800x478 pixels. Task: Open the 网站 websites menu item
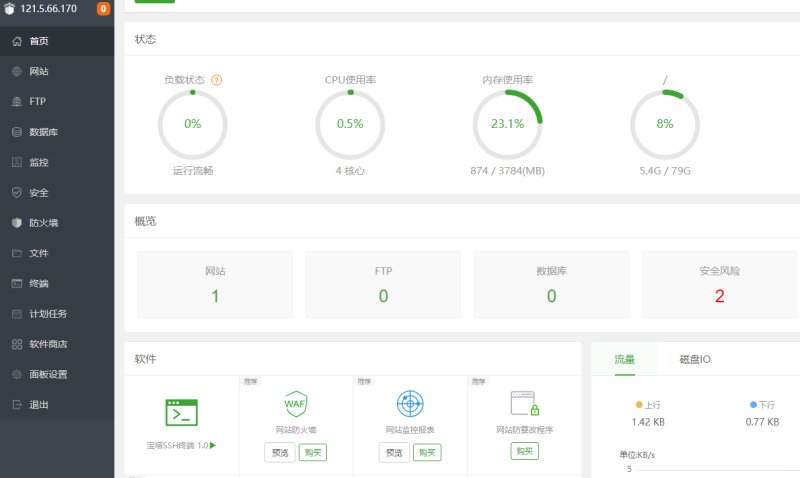point(57,71)
